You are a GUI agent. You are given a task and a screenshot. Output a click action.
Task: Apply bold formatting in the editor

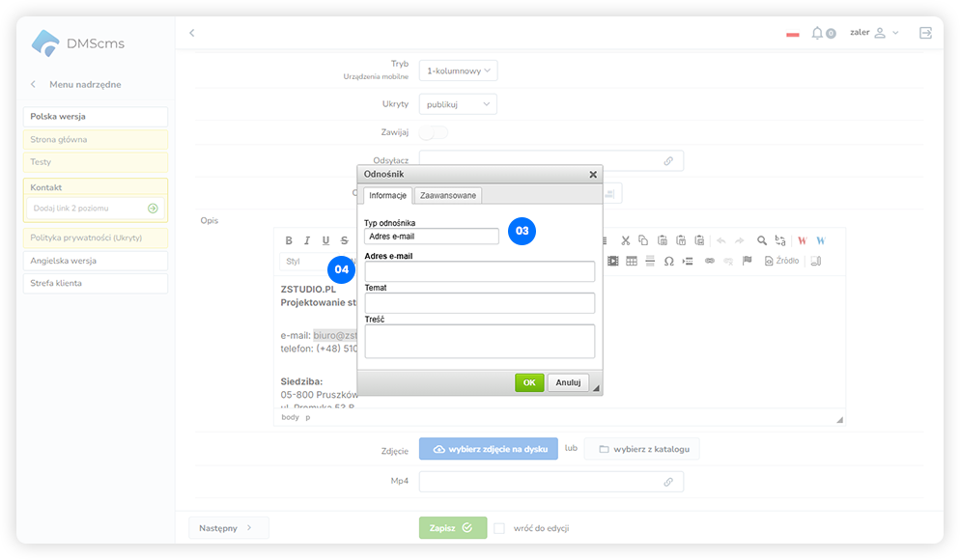tap(289, 240)
